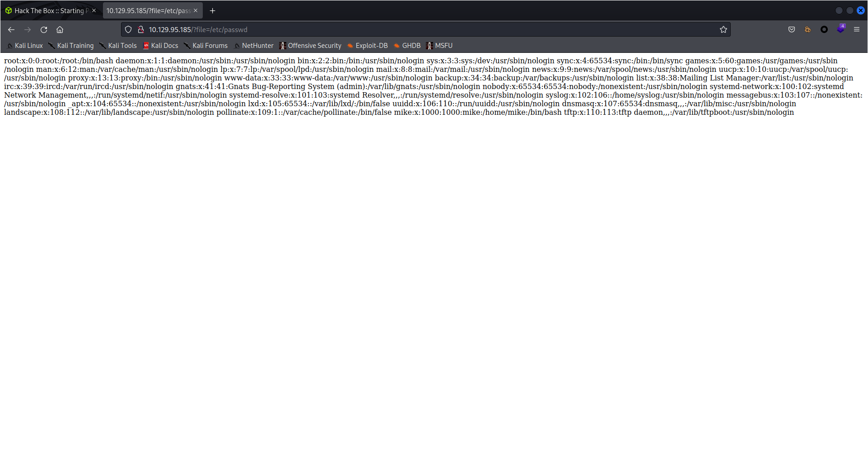
Task: Click the 'tftp:x:110:113:tftp' text
Action: (x=597, y=112)
